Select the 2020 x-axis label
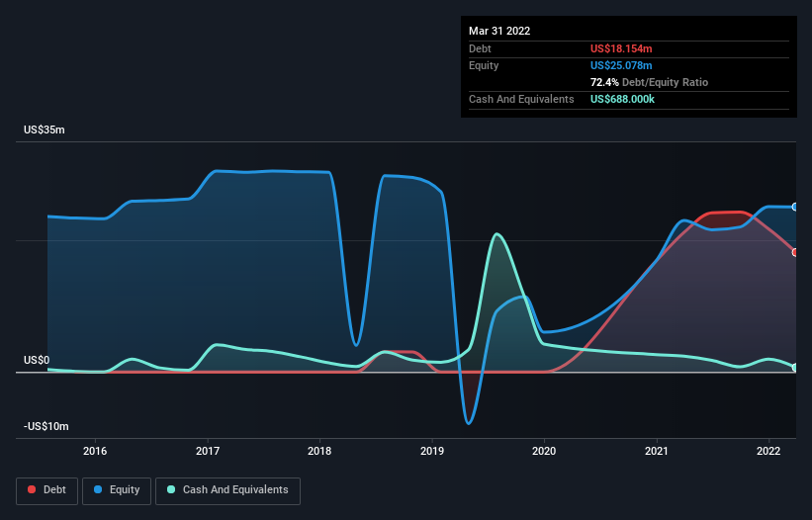This screenshot has height=520, width=812. (x=544, y=451)
